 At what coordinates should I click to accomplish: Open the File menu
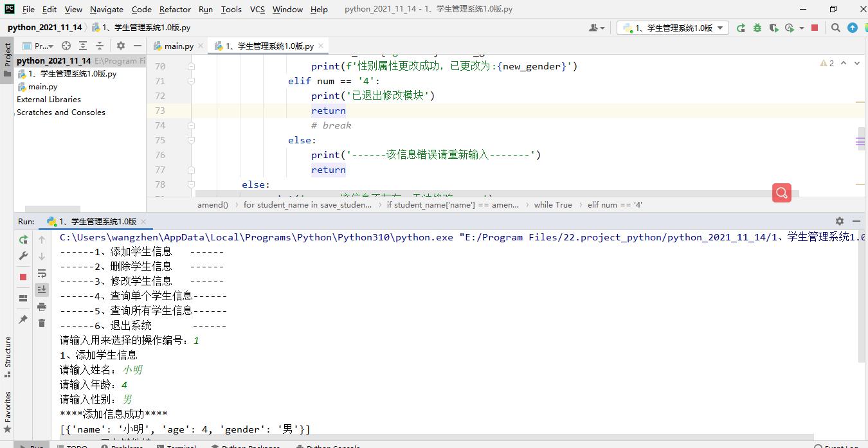coord(28,9)
